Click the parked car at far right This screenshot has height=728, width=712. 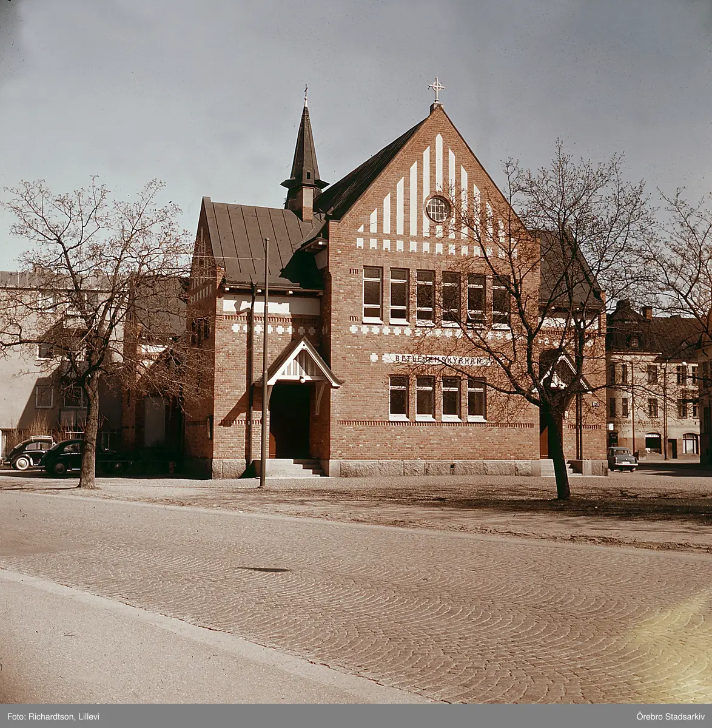click(x=622, y=459)
